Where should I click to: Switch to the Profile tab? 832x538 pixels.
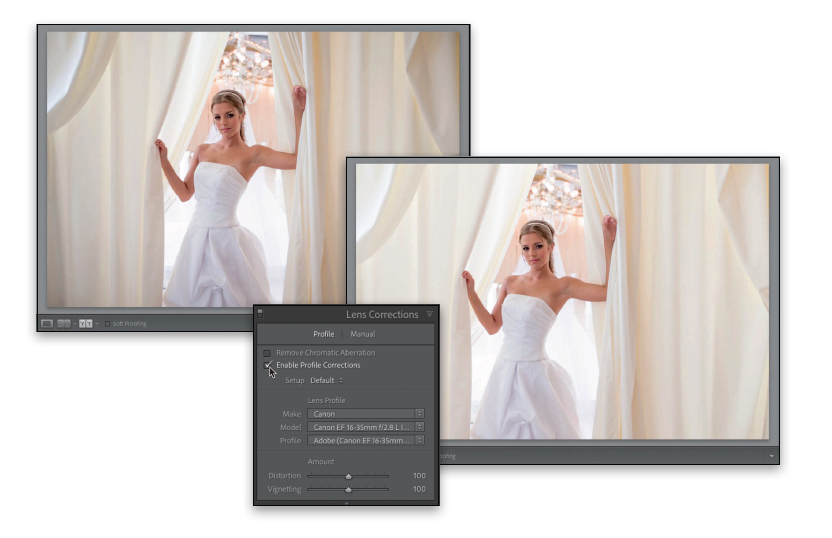(323, 334)
